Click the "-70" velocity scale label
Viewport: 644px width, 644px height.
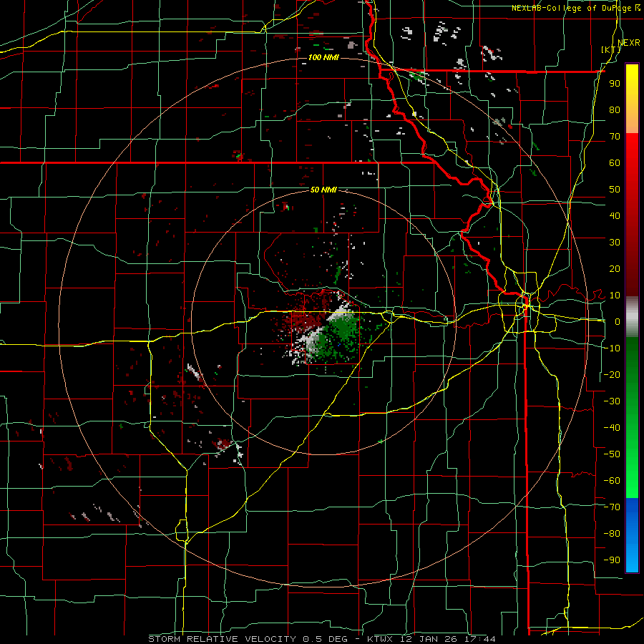[x=612, y=507]
